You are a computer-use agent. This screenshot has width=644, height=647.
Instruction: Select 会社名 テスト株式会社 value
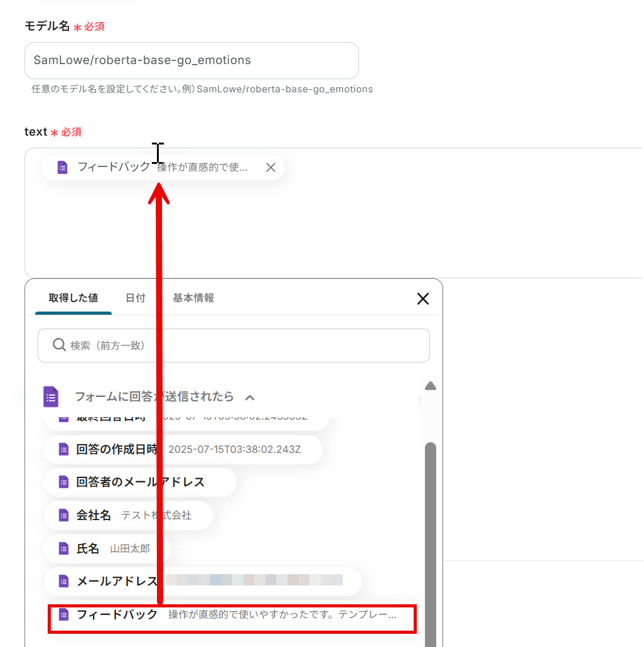click(128, 515)
